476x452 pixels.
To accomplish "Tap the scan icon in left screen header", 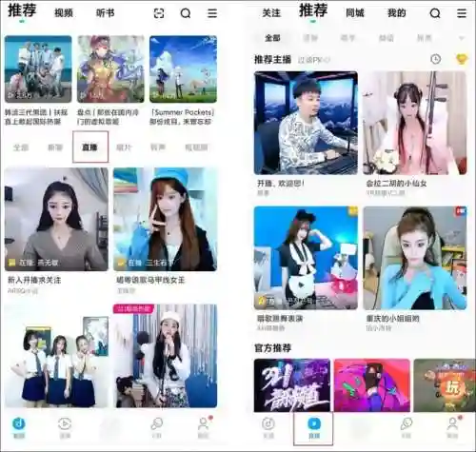I will 159,13.
